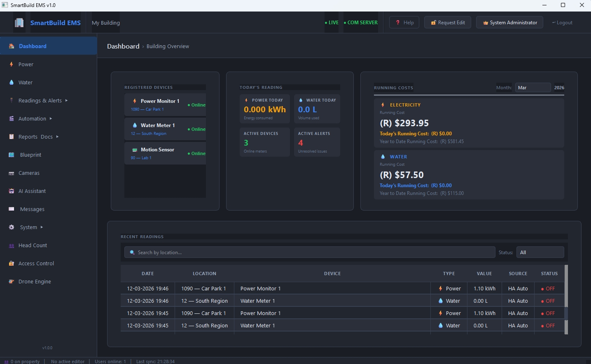591x364 pixels.
Task: Click the Power lightning icon in sidebar
Action: 12,64
